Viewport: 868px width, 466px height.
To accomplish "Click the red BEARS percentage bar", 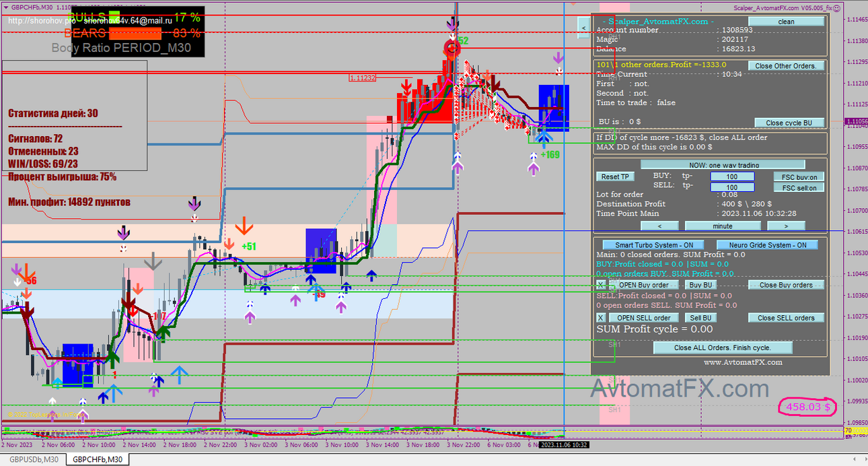I will 135,32.
